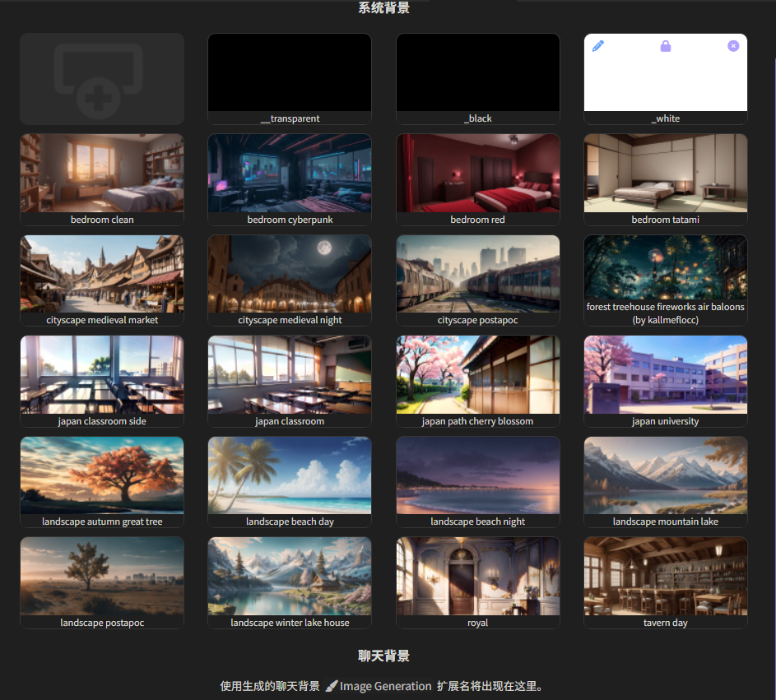776x700 pixels.
Task: Apply the japan path cherry blossom background
Action: pos(477,375)
